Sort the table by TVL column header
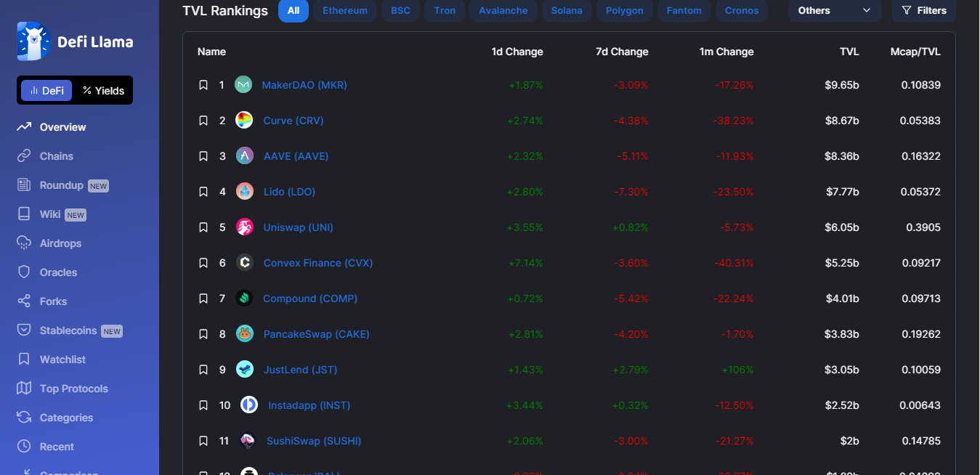Screen dimensions: 980x475 coord(849,52)
